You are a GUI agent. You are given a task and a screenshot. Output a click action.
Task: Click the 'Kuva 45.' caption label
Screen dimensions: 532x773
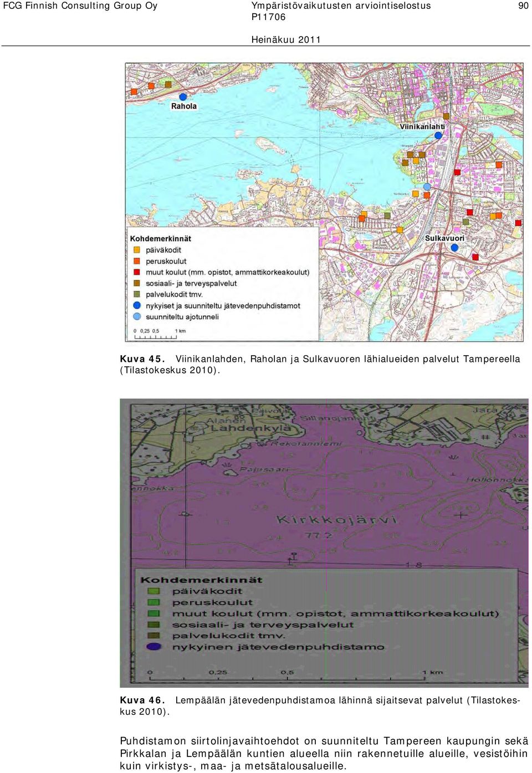pos(142,359)
